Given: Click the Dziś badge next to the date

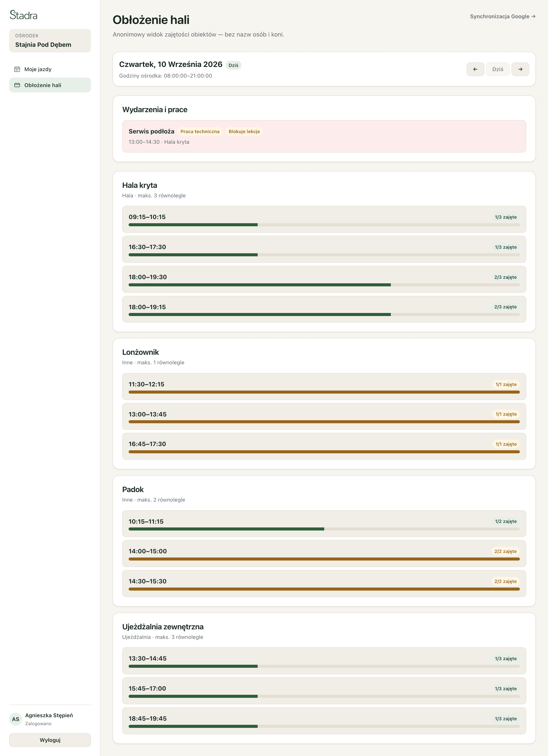Looking at the screenshot, I should pyautogui.click(x=233, y=65).
